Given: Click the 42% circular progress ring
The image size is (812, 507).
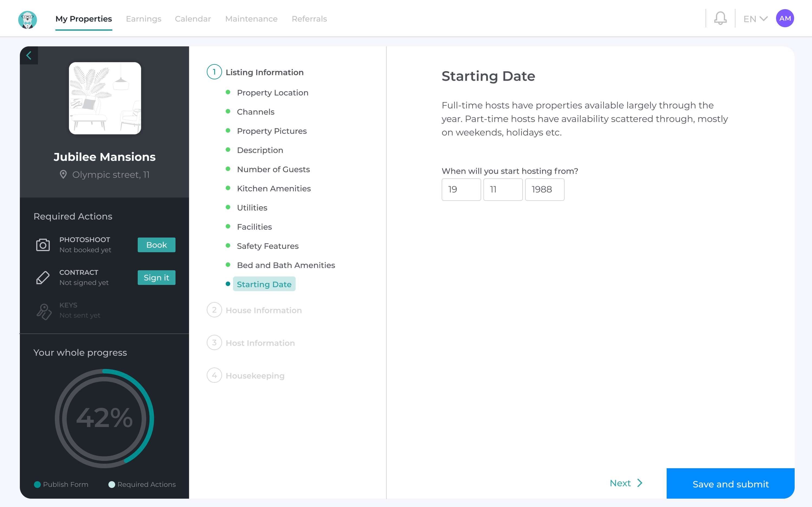Looking at the screenshot, I should (x=104, y=418).
